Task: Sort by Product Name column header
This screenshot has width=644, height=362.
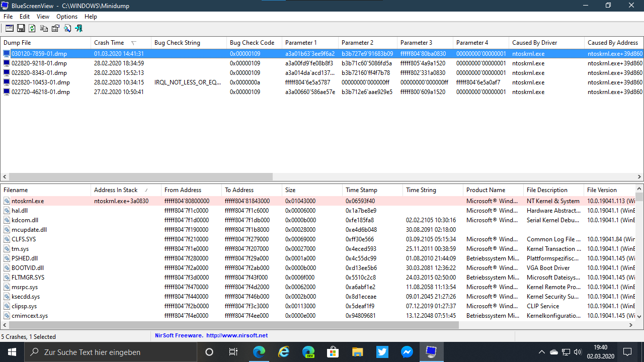Action: (493, 190)
